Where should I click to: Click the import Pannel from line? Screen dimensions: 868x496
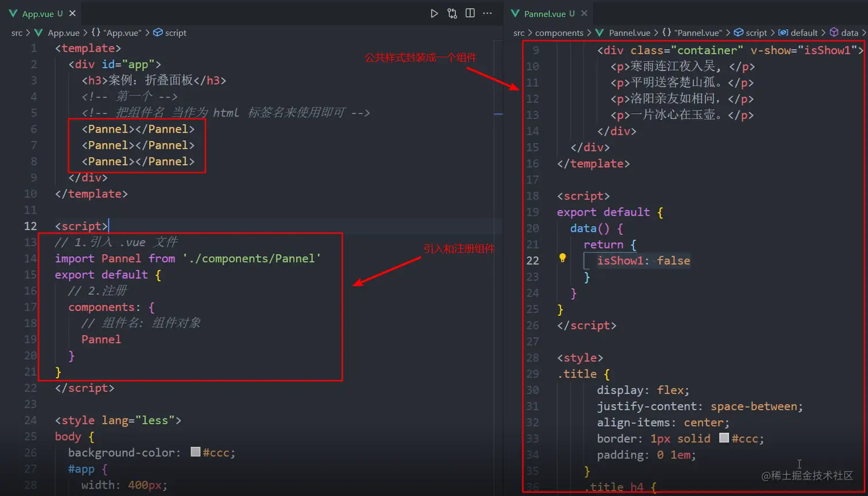[x=188, y=258]
